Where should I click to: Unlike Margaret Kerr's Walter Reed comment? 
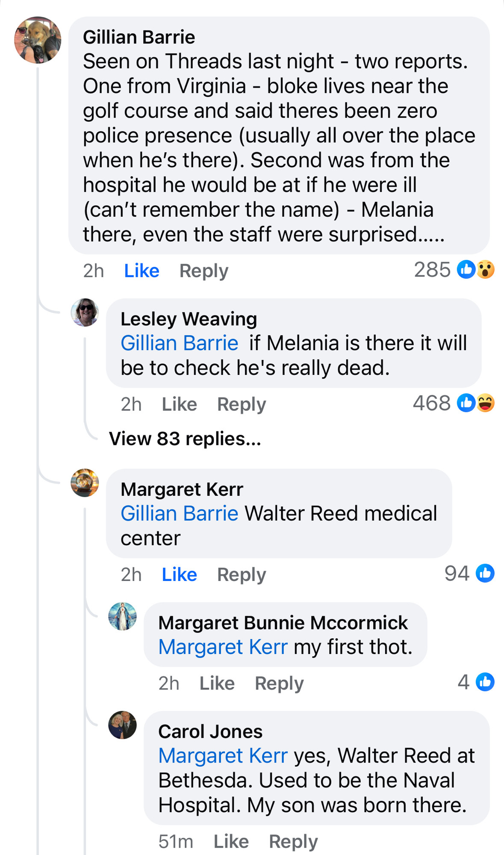[179, 575]
